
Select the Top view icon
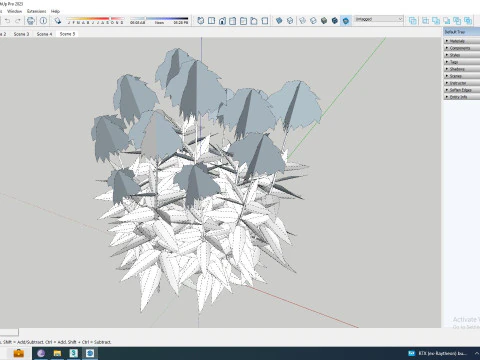[x=211, y=21]
